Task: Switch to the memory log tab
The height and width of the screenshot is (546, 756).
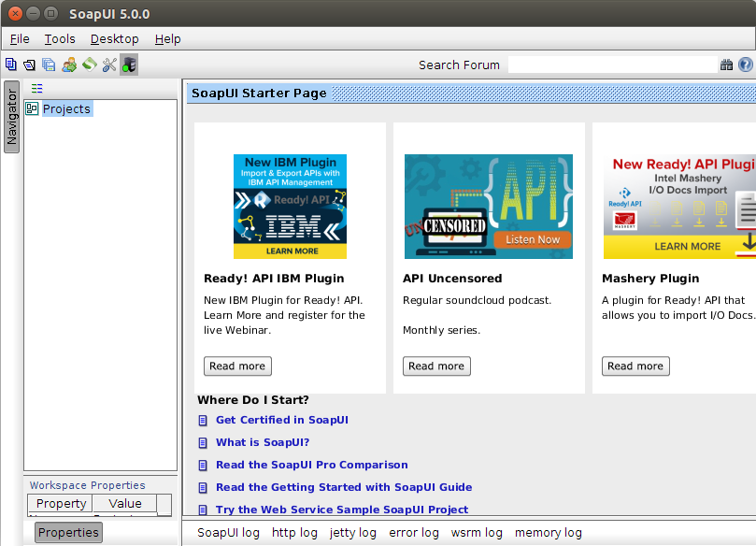Action: pyautogui.click(x=549, y=533)
